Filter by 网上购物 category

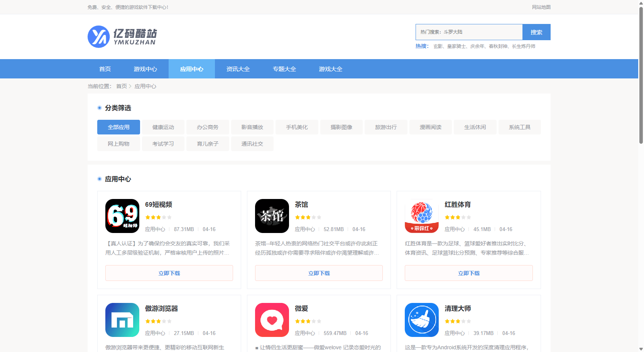click(x=118, y=144)
